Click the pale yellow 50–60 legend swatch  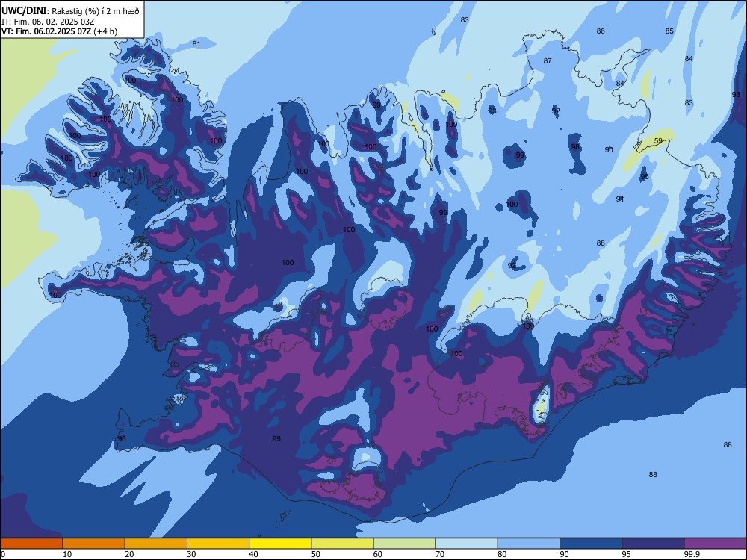tap(342, 544)
